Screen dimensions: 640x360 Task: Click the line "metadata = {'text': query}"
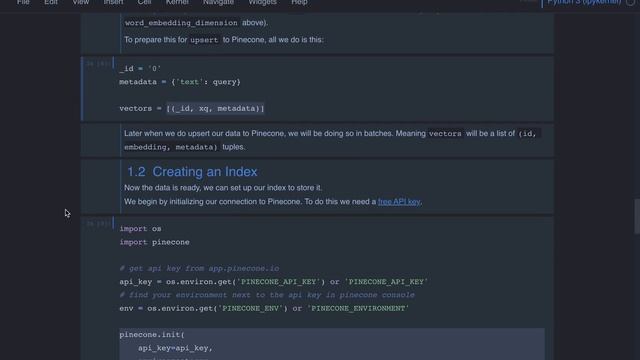coord(180,82)
